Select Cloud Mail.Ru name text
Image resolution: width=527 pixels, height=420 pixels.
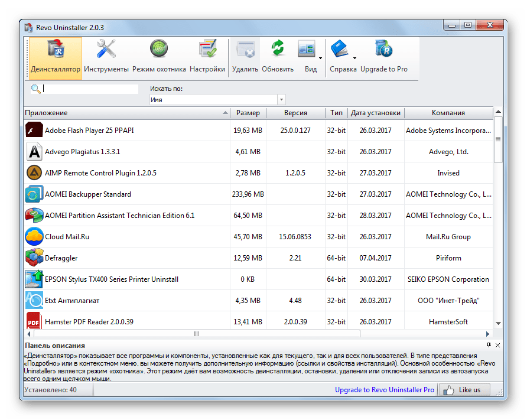coord(67,236)
